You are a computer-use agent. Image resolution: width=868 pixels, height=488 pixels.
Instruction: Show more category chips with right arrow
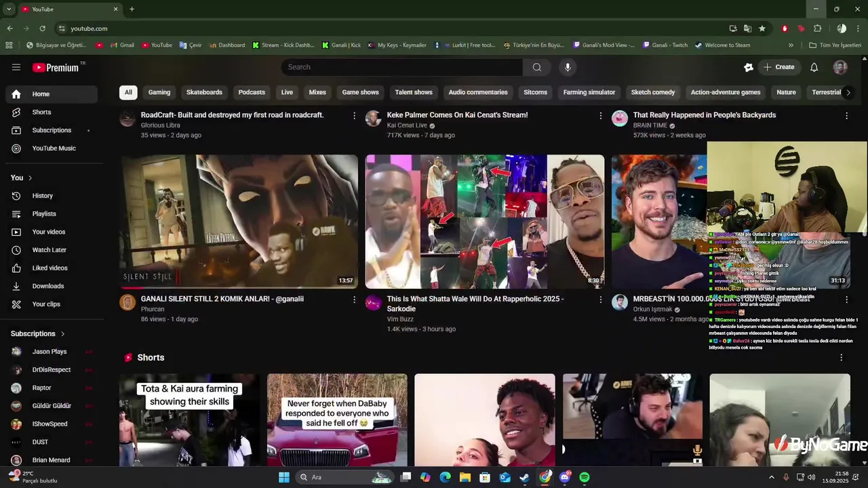pos(848,92)
